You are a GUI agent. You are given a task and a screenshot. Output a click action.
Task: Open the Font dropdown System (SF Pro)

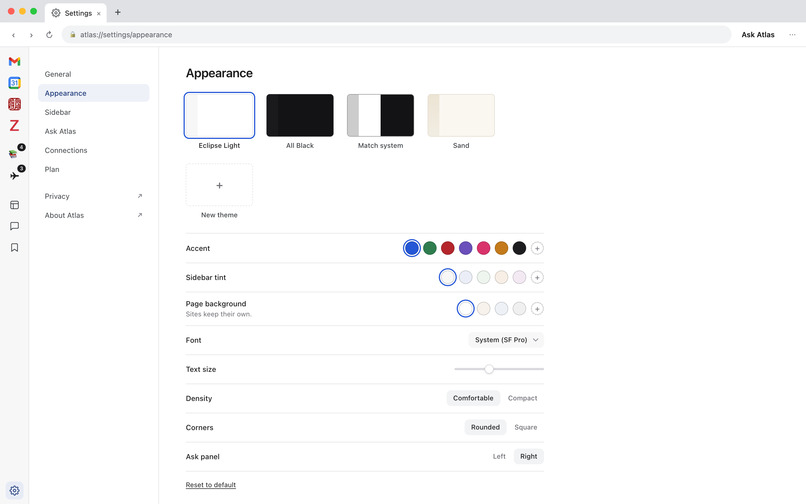click(506, 340)
